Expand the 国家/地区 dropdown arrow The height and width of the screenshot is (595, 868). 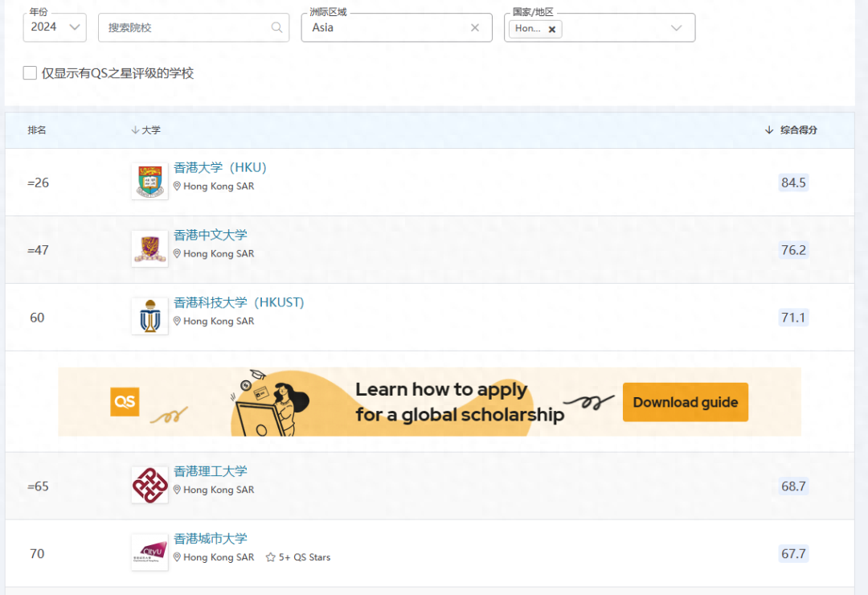click(676, 28)
